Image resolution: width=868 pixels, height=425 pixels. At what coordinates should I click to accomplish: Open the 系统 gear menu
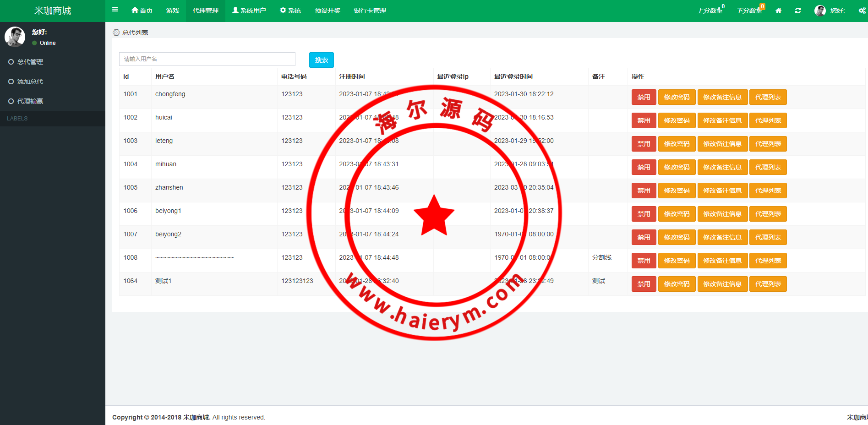[x=290, y=11]
